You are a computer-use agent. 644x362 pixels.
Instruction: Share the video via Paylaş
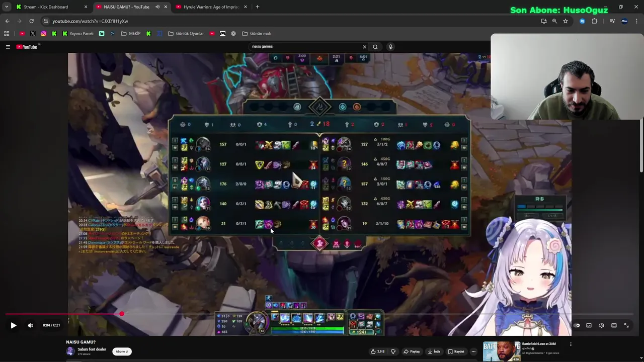click(411, 351)
